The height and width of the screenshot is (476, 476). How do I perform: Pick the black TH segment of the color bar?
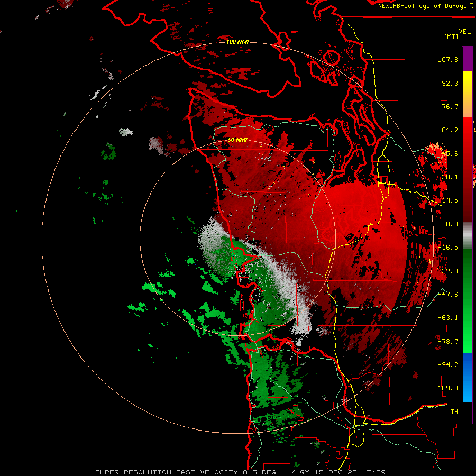click(467, 412)
